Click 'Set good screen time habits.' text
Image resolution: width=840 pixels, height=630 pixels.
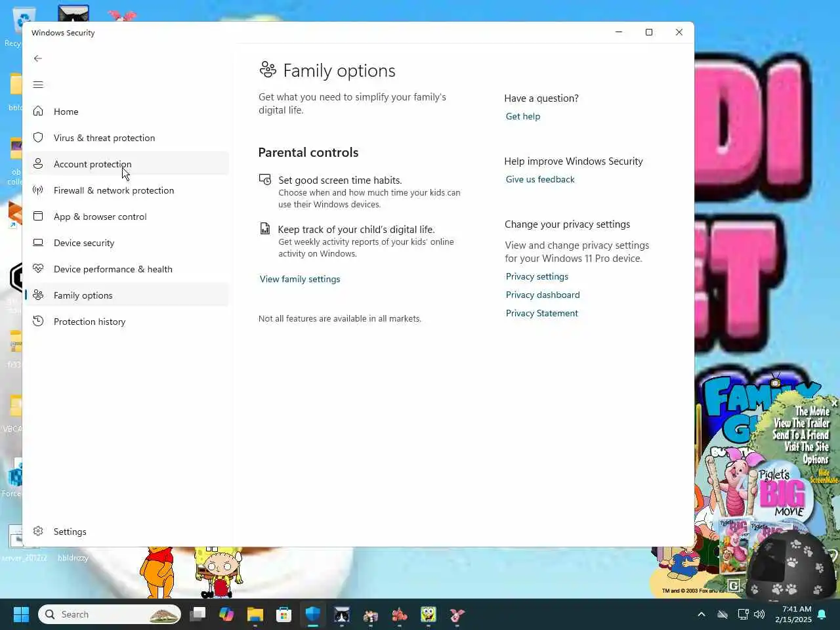pyautogui.click(x=340, y=180)
